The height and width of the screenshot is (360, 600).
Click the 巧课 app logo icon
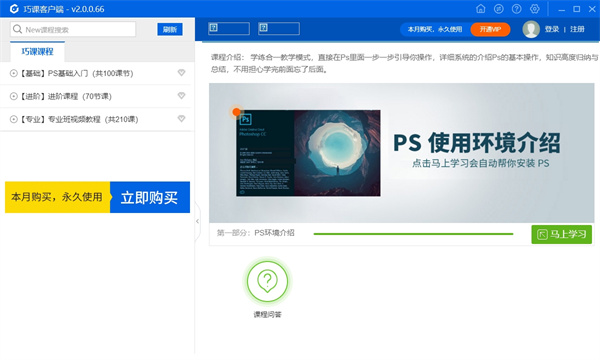click(x=14, y=9)
